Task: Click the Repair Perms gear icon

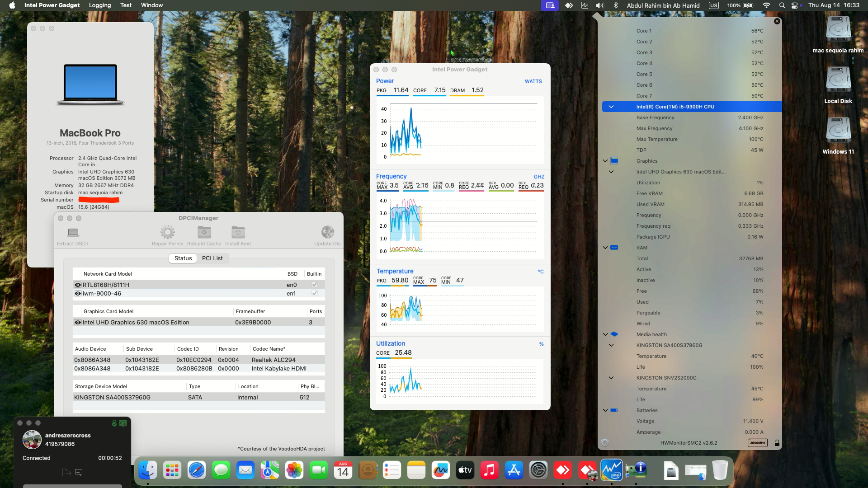Action: [x=167, y=232]
